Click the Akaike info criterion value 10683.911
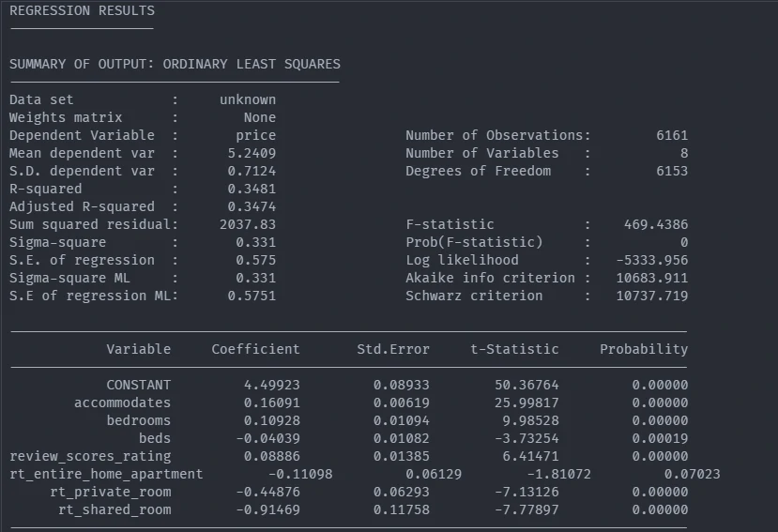Image resolution: width=778 pixels, height=532 pixels. click(x=652, y=279)
